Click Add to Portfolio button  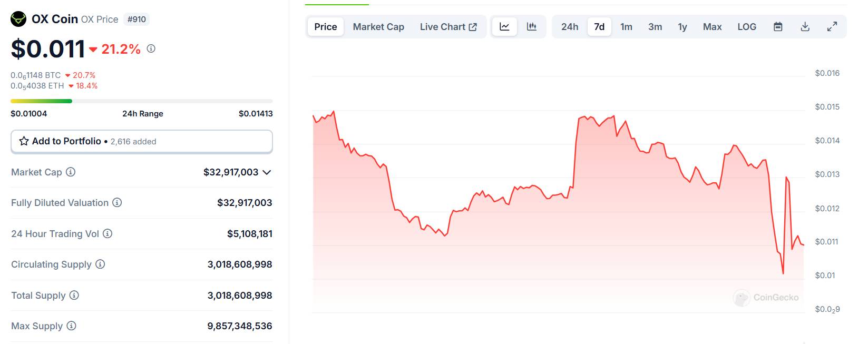tap(142, 141)
